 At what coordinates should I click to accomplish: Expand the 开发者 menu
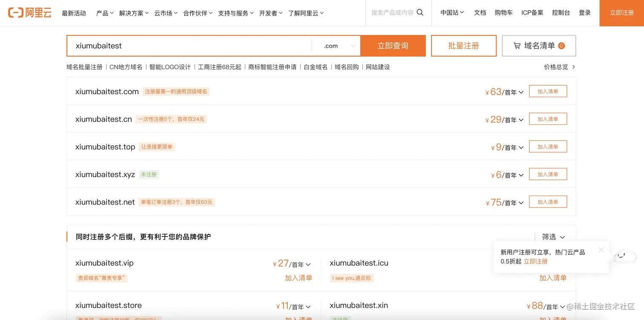pyautogui.click(x=270, y=13)
